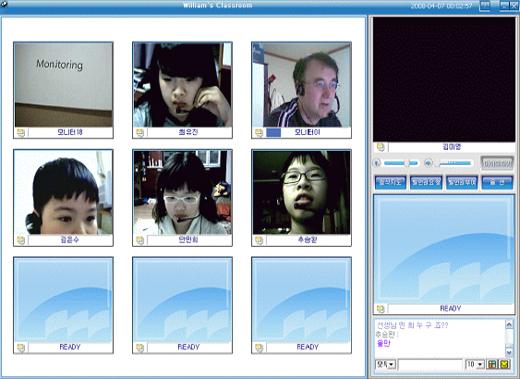Open the yellow emoticon icon in chat bar
The height and width of the screenshot is (379, 520).
click(x=505, y=364)
